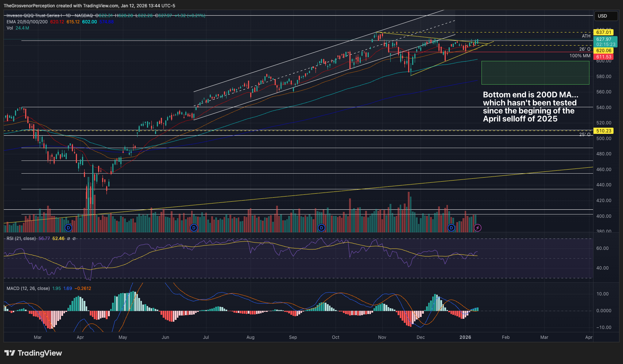Click the MACD (12, 26, close) legend
The height and width of the screenshot is (364, 623).
pos(28,289)
